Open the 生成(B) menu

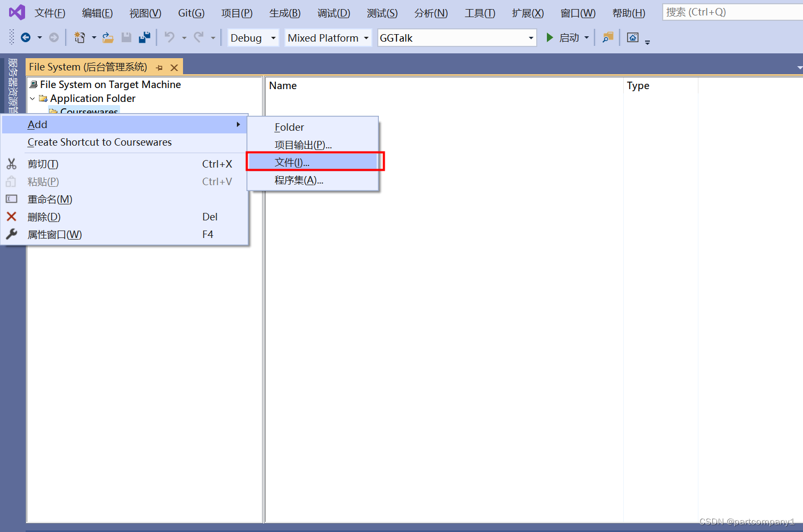(285, 13)
